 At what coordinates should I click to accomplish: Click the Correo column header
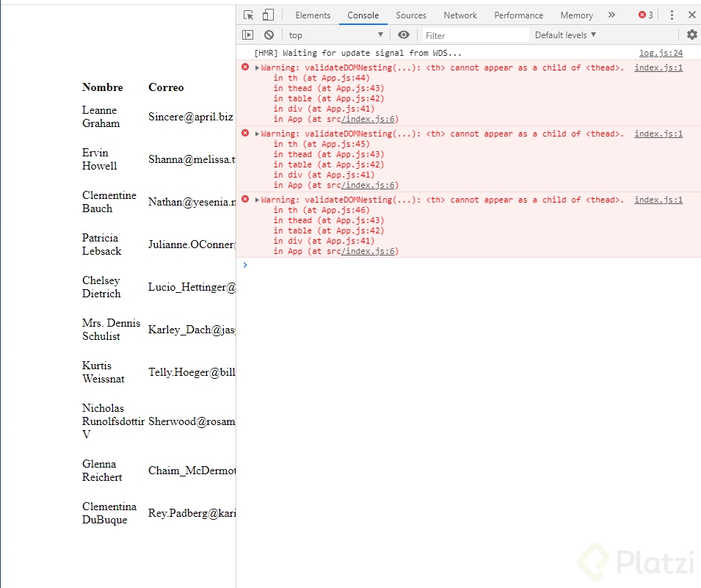click(166, 87)
